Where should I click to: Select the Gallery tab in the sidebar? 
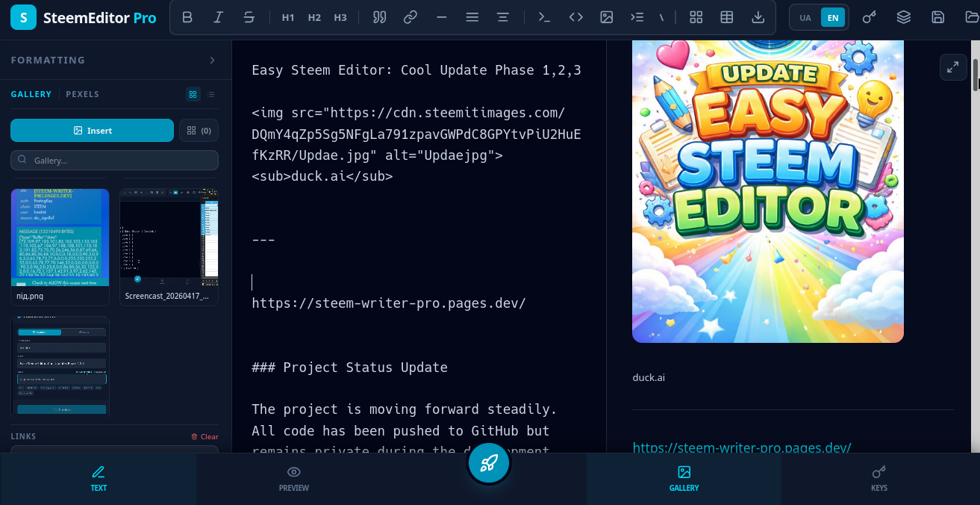click(x=31, y=94)
